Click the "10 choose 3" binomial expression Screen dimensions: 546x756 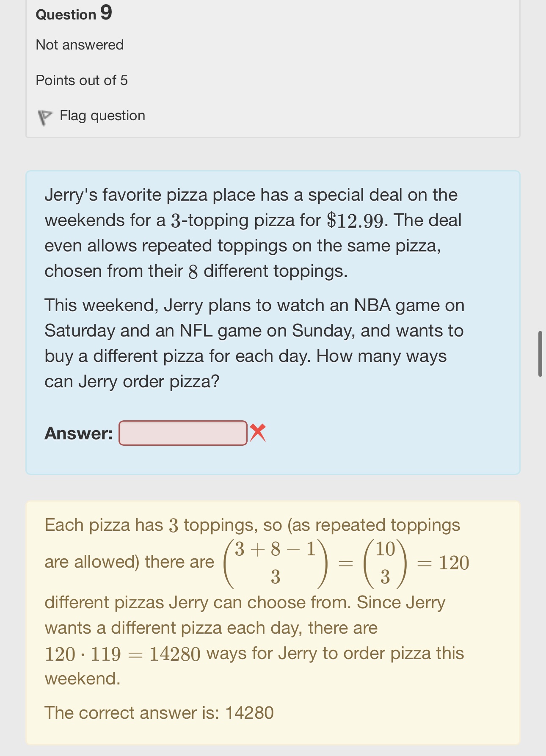[x=385, y=563]
